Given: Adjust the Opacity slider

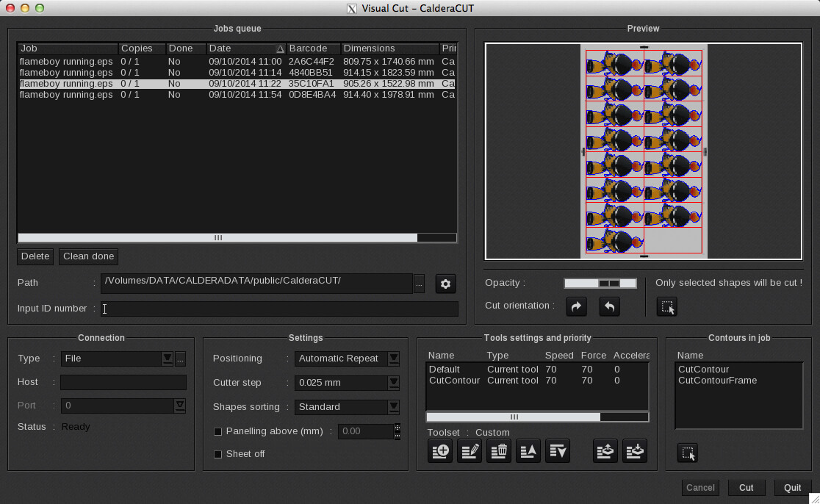Looking at the screenshot, I should 600,283.
